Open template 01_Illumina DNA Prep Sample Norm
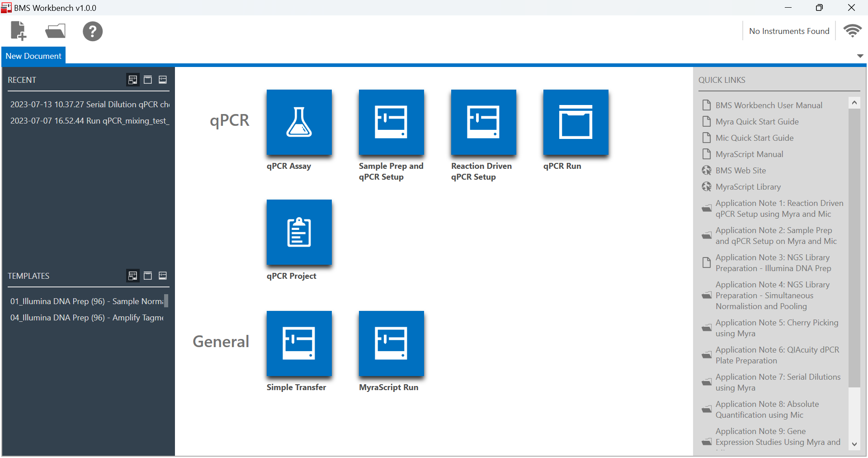Image resolution: width=868 pixels, height=458 pixels. [x=87, y=301]
